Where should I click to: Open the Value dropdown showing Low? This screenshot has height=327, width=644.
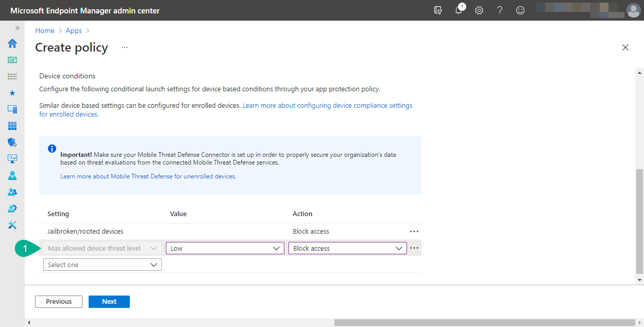[x=225, y=248]
